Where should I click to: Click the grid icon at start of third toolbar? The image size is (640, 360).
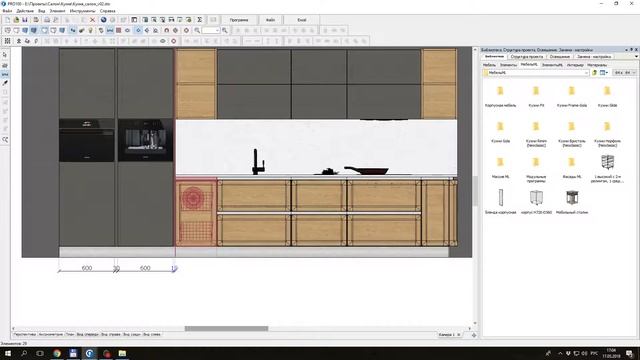[x=7, y=41]
